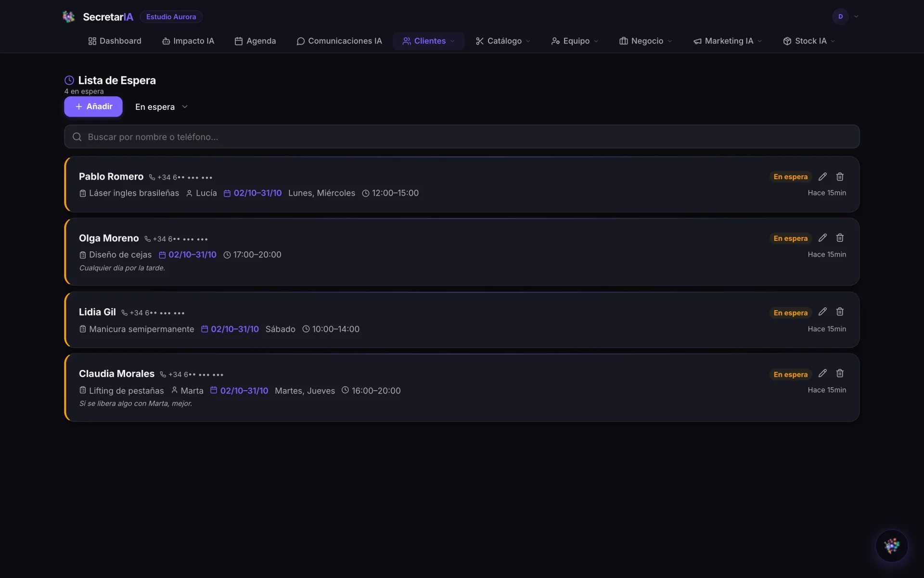Click the user avatar D
This screenshot has width=924, height=578.
pos(840,16)
